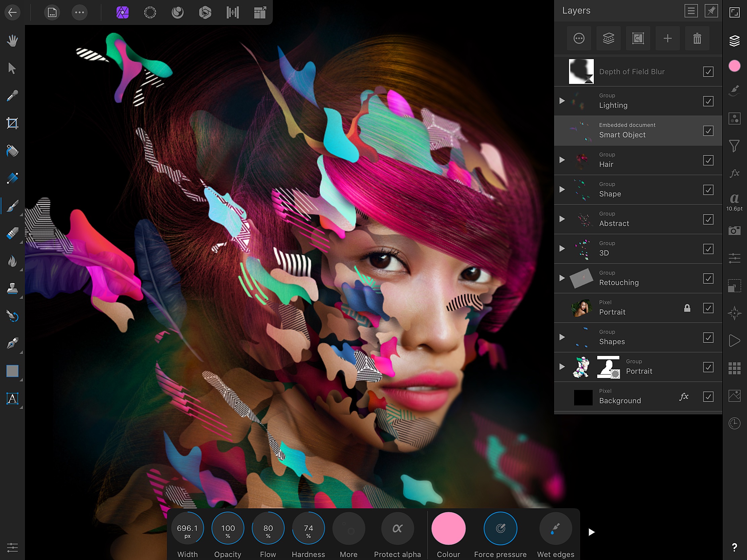Viewport: 747px width, 560px height.
Task: Toggle Smart Object layer visibility
Action: coord(708,131)
